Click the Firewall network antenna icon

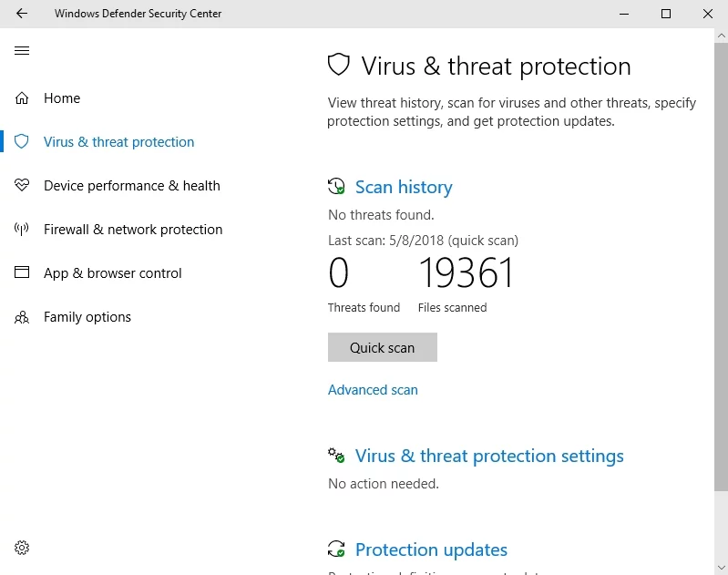[23, 230]
